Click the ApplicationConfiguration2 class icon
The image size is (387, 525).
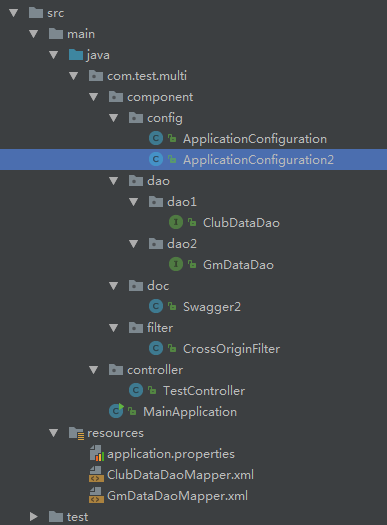tap(156, 159)
